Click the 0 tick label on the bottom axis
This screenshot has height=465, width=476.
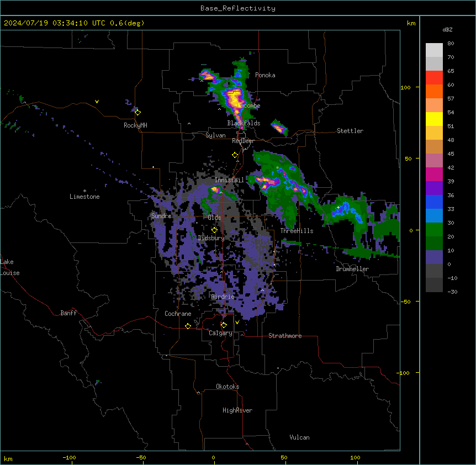click(x=213, y=457)
